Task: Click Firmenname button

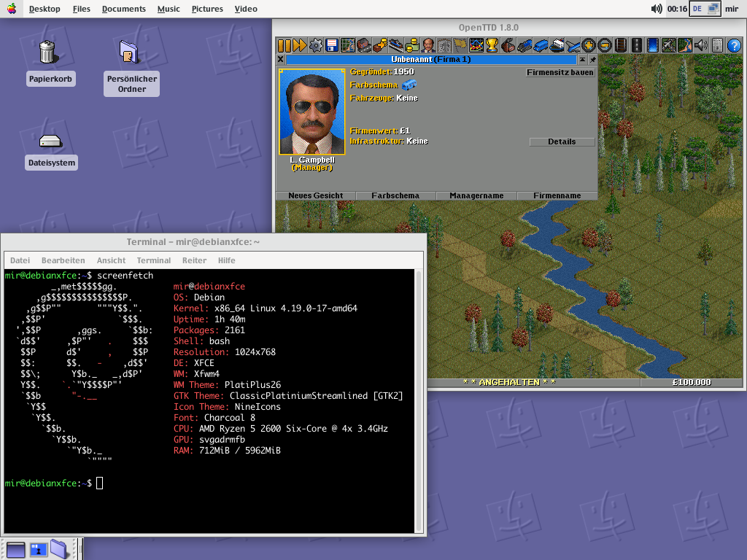Action: click(557, 195)
